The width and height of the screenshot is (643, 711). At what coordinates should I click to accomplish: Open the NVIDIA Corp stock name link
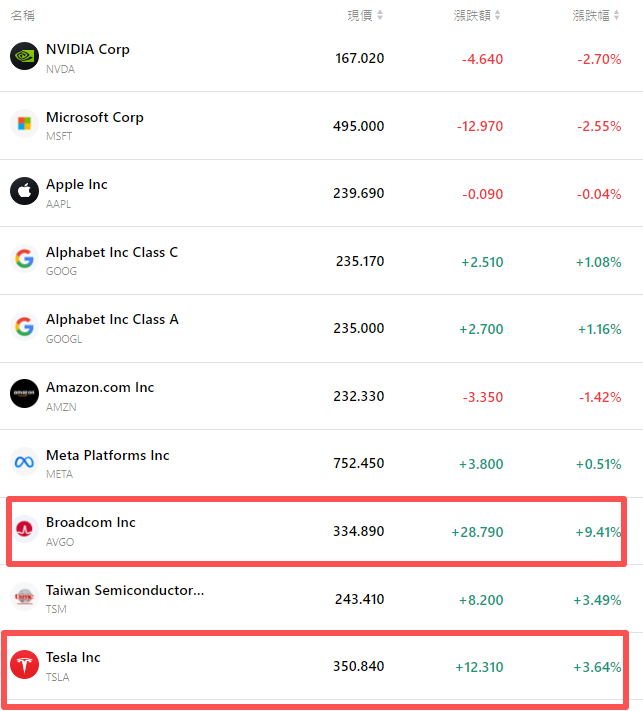click(88, 49)
